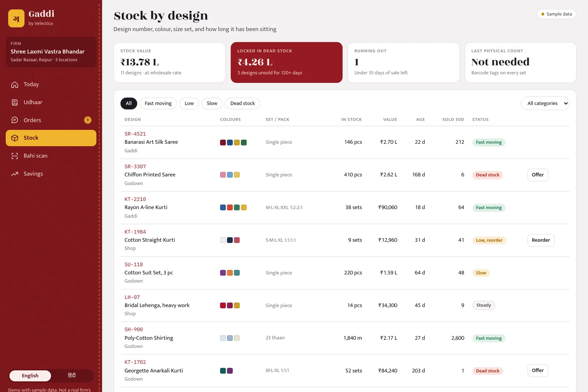Click Offer for Chiffon Printed Saree
Screen dimensions: 588x392
(x=538, y=175)
